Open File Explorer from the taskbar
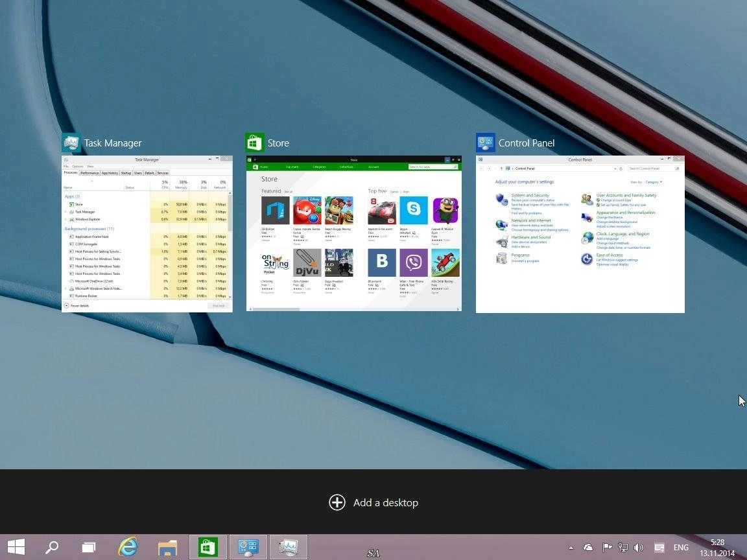The image size is (747, 560). point(167,548)
